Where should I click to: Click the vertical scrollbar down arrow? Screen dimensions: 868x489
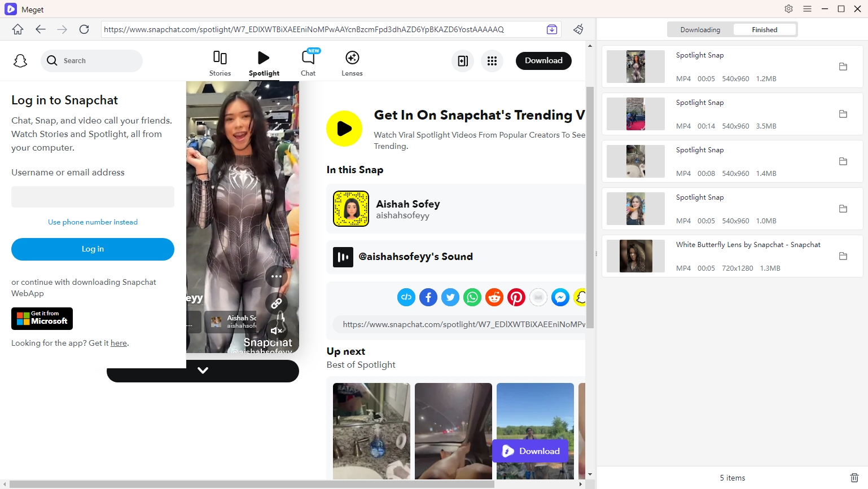coord(590,475)
